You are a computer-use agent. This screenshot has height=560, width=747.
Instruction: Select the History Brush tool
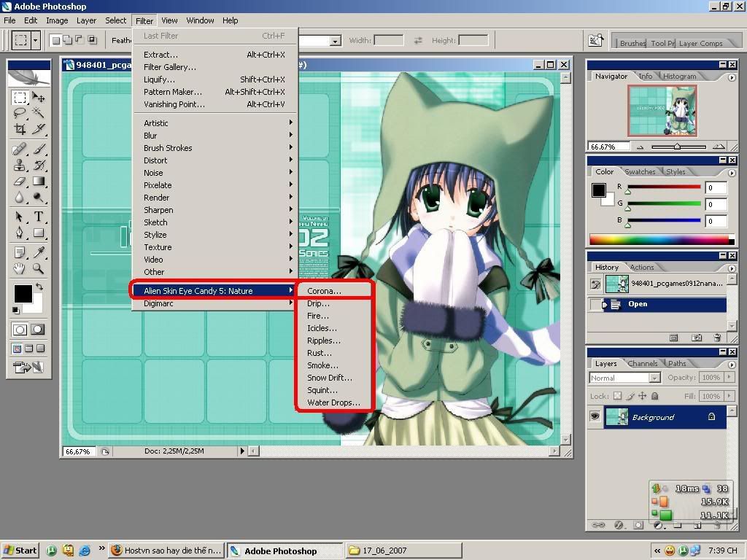[39, 166]
